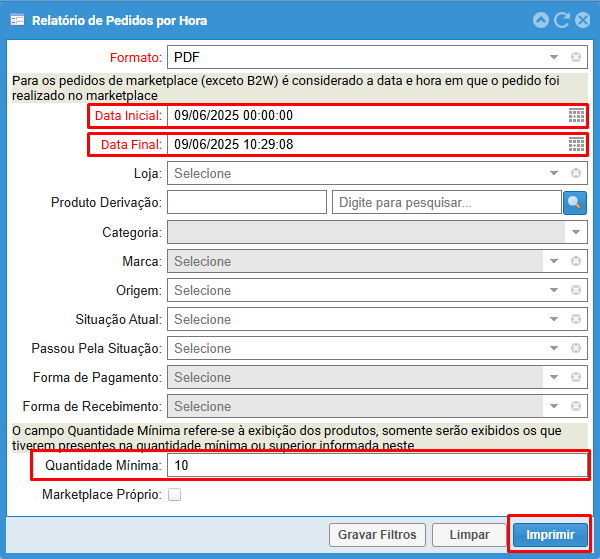This screenshot has height=559, width=600.
Task: Click the Data Inicial date field
Action: [x=367, y=116]
